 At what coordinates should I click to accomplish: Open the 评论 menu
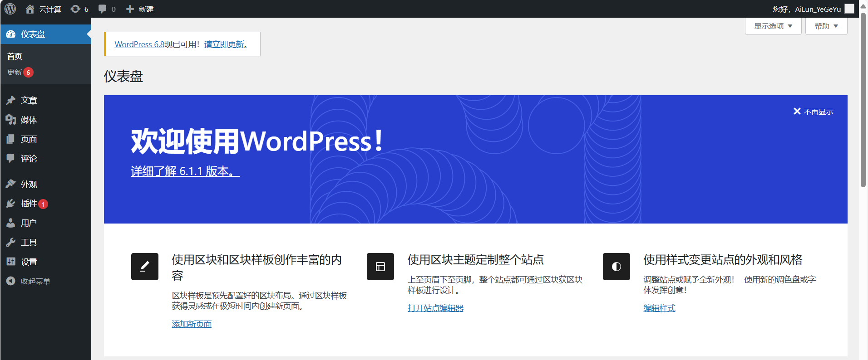pos(45,158)
